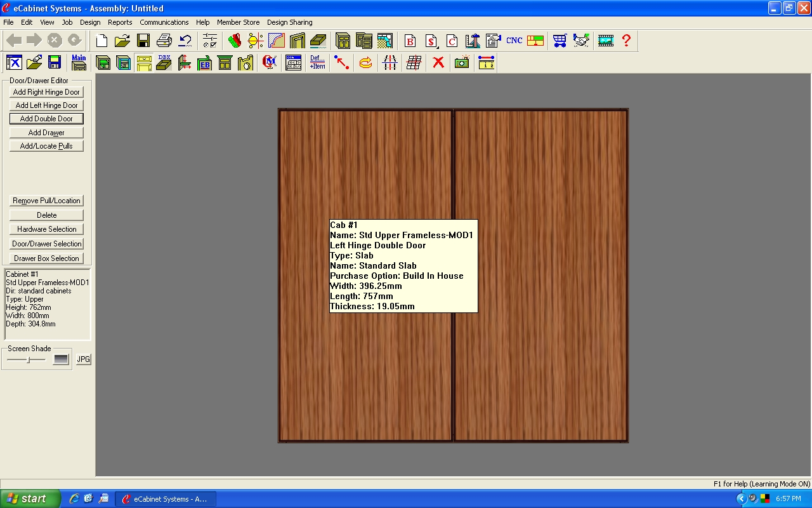
Task: Click the red and green materials icon
Action: (x=235, y=41)
